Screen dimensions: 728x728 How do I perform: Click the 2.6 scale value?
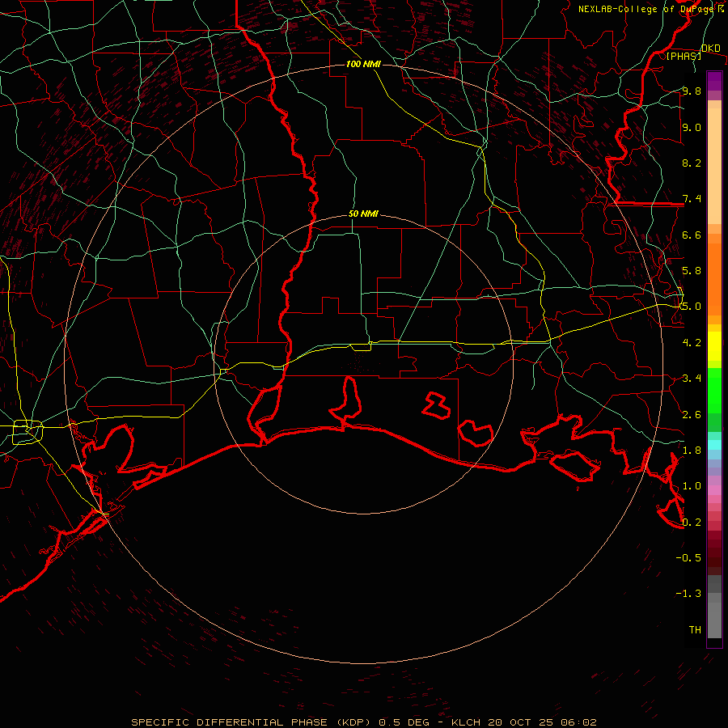pos(692,415)
